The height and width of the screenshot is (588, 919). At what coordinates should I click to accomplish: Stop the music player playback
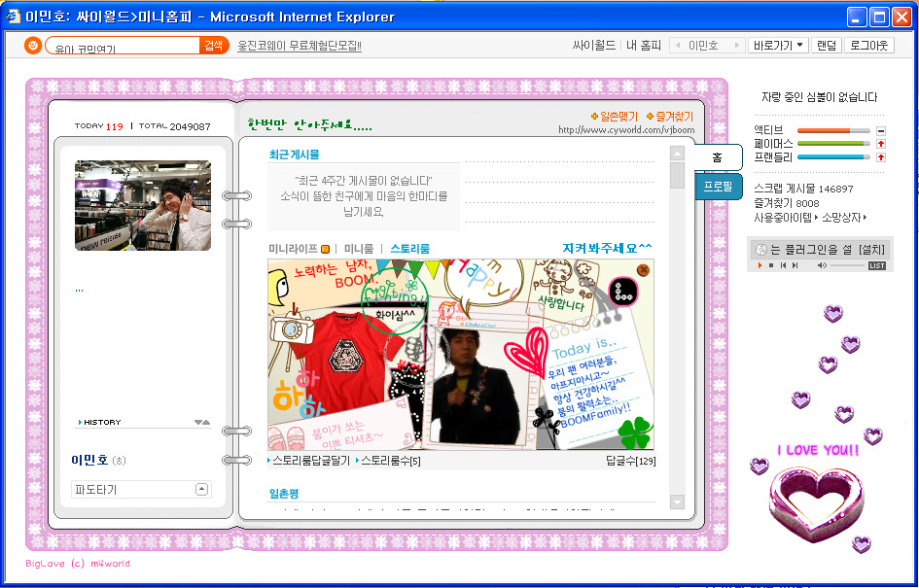tap(771, 265)
